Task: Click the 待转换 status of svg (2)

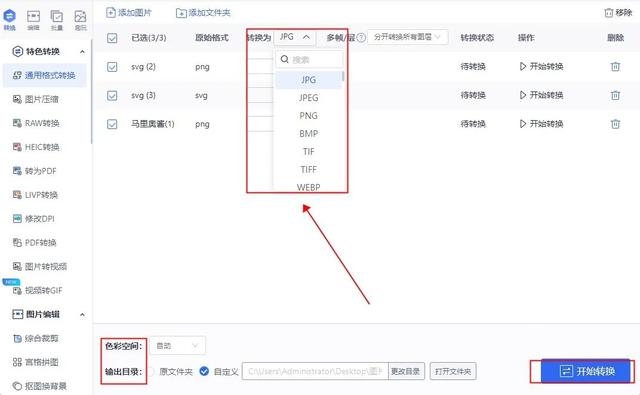Action: [x=473, y=67]
